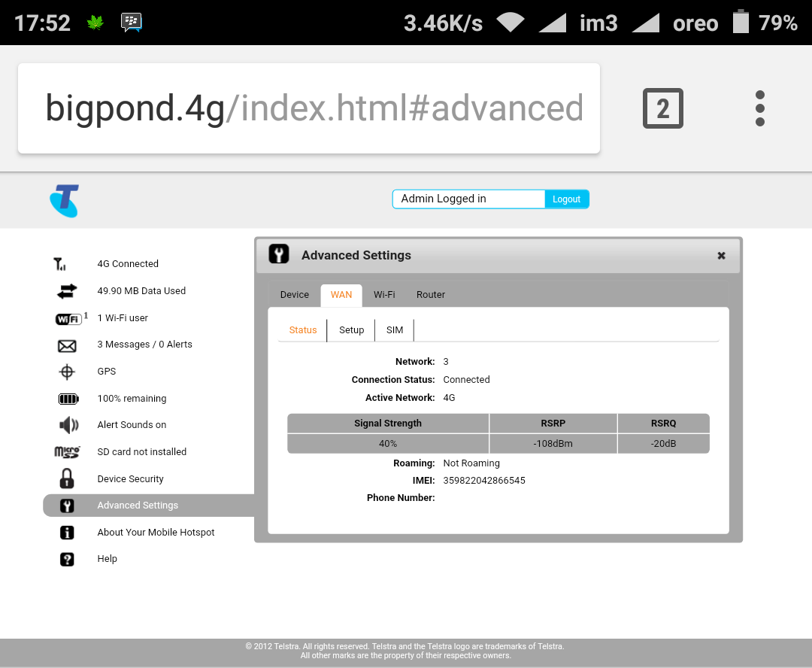Select the WAN tab

341,295
